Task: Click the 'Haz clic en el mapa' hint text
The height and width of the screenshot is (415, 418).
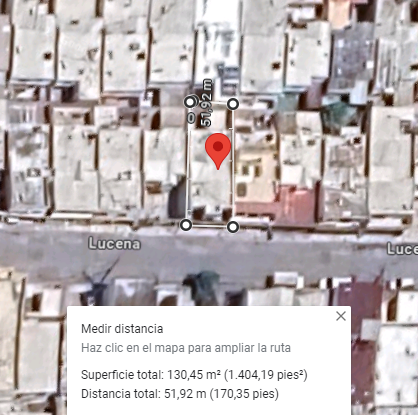Action: point(186,348)
